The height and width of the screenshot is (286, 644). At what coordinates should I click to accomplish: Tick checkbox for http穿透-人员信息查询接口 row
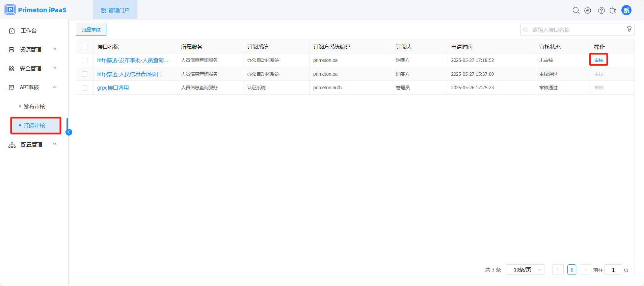click(x=85, y=74)
